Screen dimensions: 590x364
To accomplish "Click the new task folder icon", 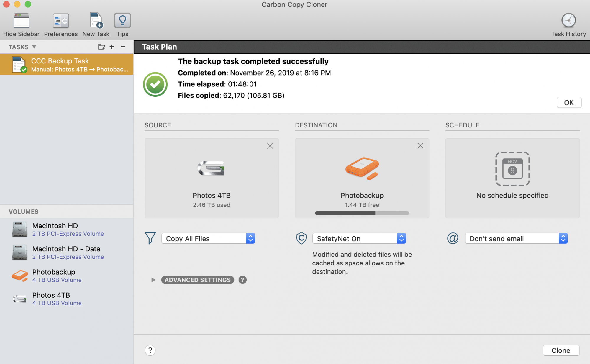I will tap(101, 47).
